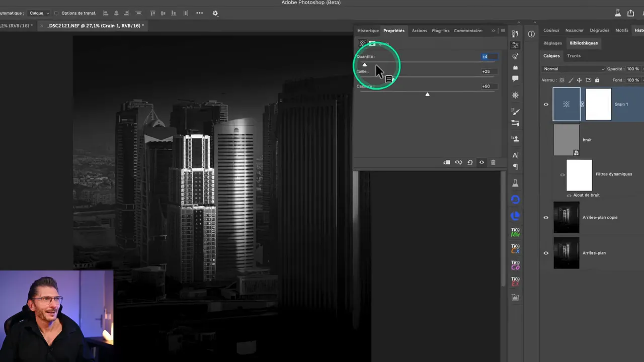Image resolution: width=644 pixels, height=362 pixels.
Task: Click the share icon at top right
Action: click(631, 13)
